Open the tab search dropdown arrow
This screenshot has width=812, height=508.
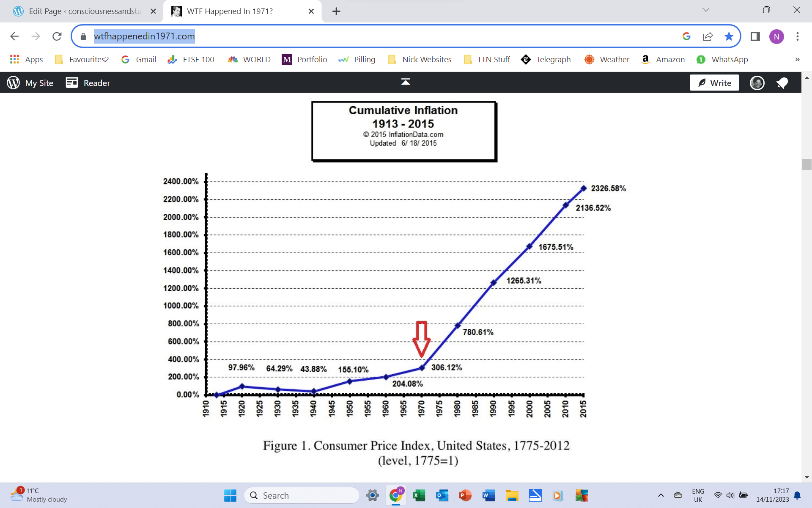pyautogui.click(x=705, y=10)
